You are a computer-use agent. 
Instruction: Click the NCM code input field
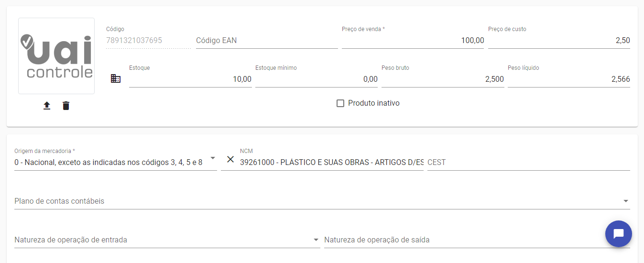(331, 163)
